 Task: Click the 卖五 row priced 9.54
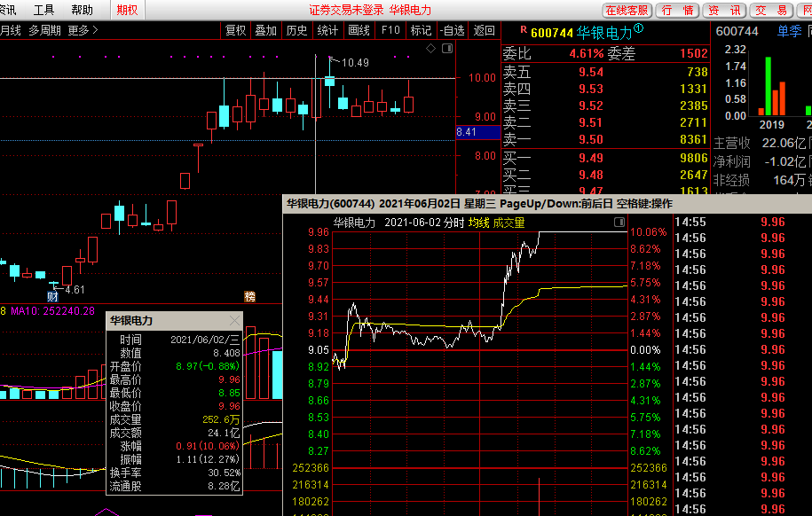pos(605,72)
